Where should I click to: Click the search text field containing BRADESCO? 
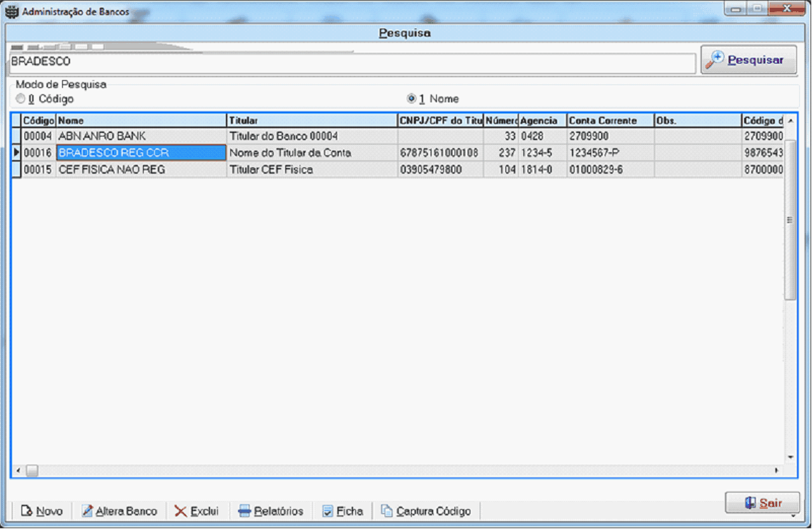point(350,62)
